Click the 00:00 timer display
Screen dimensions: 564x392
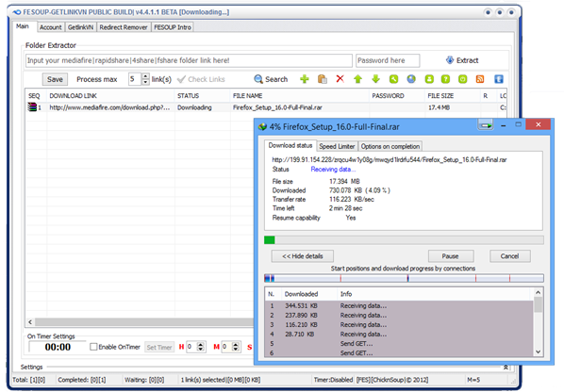pos(58,347)
